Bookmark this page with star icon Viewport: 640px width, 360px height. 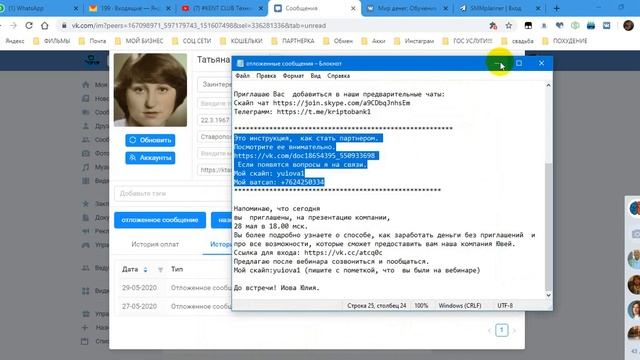click(509, 25)
